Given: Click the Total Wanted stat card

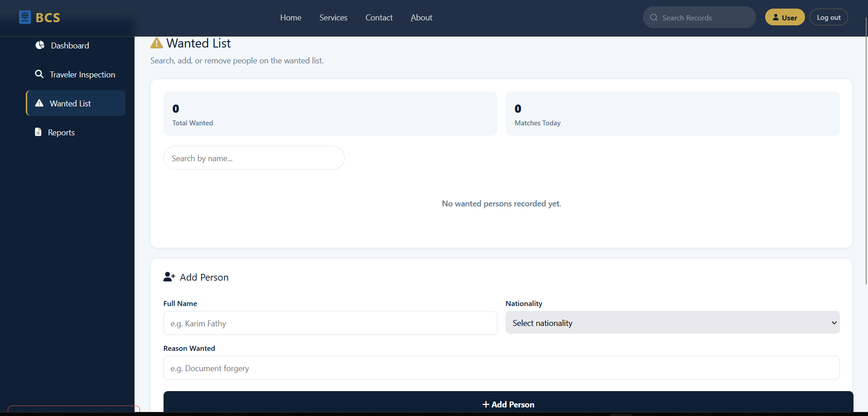Looking at the screenshot, I should tap(330, 114).
